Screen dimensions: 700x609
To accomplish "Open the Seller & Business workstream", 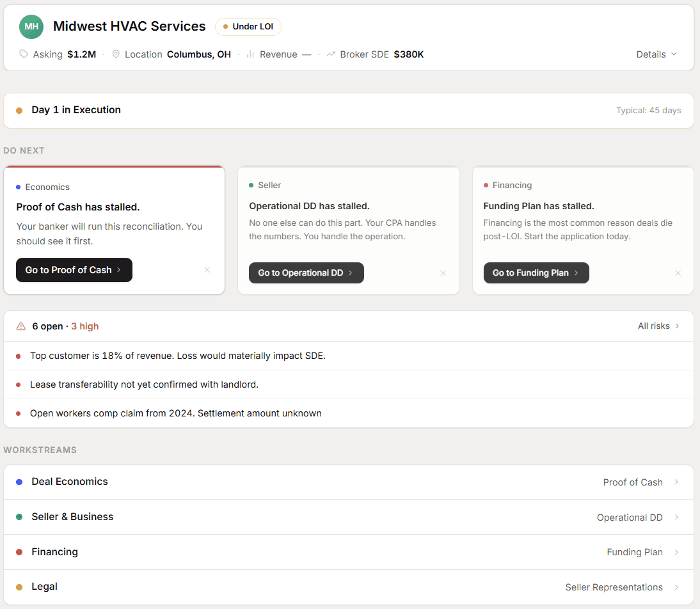I will pyautogui.click(x=349, y=517).
